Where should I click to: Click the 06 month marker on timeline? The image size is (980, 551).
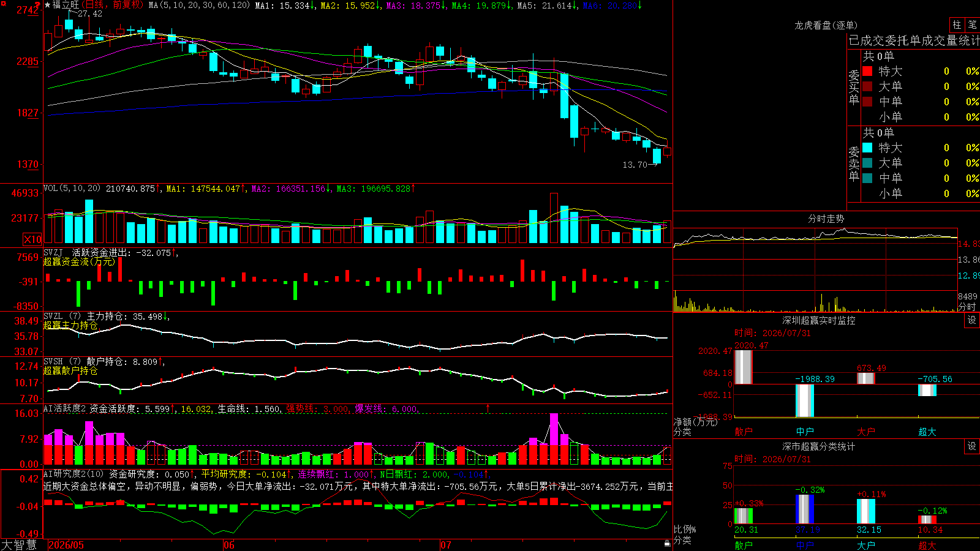click(229, 545)
